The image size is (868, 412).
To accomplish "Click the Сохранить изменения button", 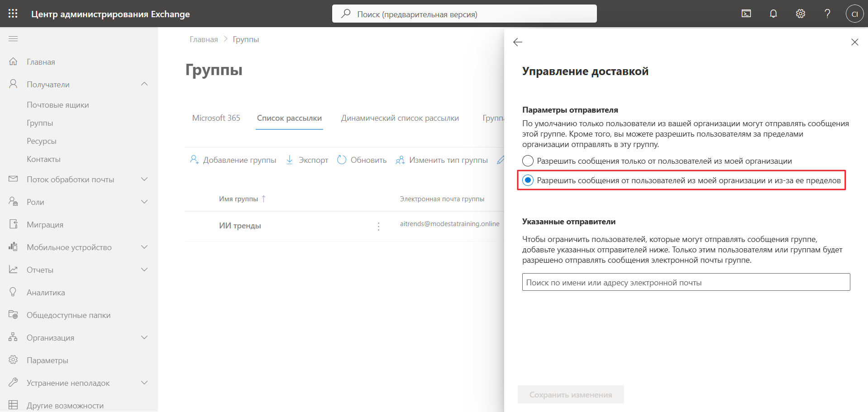I will tap(571, 394).
